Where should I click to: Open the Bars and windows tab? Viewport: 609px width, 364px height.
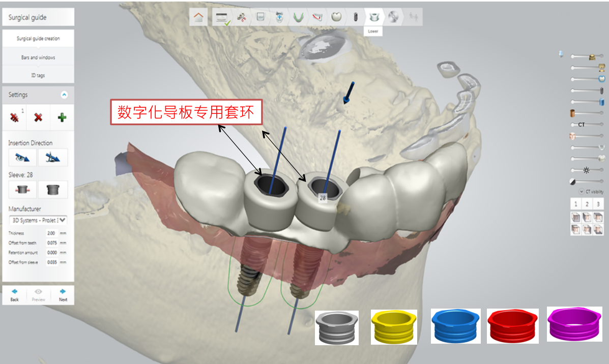click(x=38, y=57)
